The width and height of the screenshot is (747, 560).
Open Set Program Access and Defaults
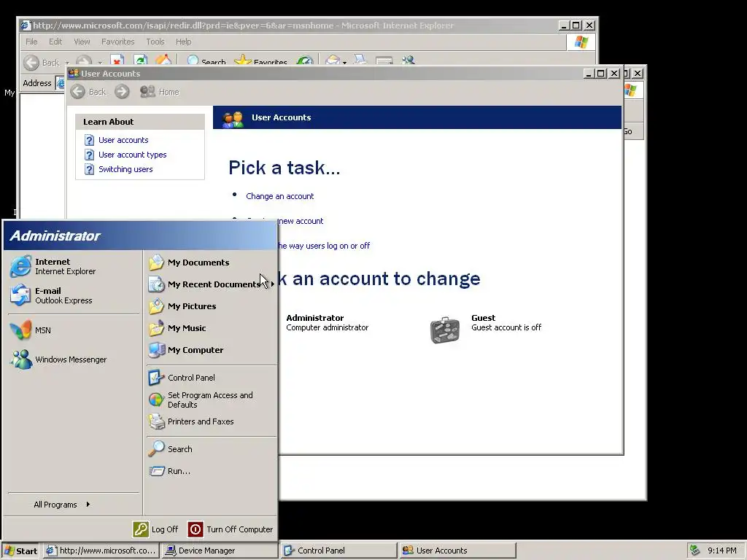click(x=211, y=400)
